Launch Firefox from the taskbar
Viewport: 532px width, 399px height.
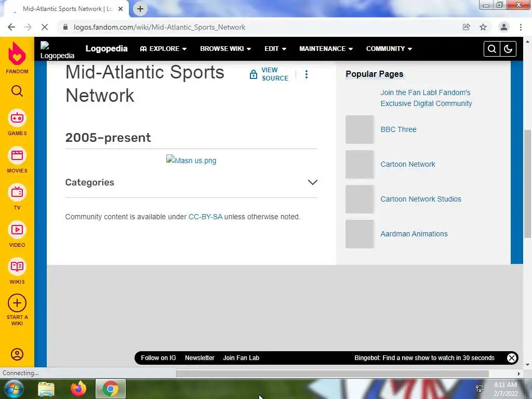(x=78, y=389)
